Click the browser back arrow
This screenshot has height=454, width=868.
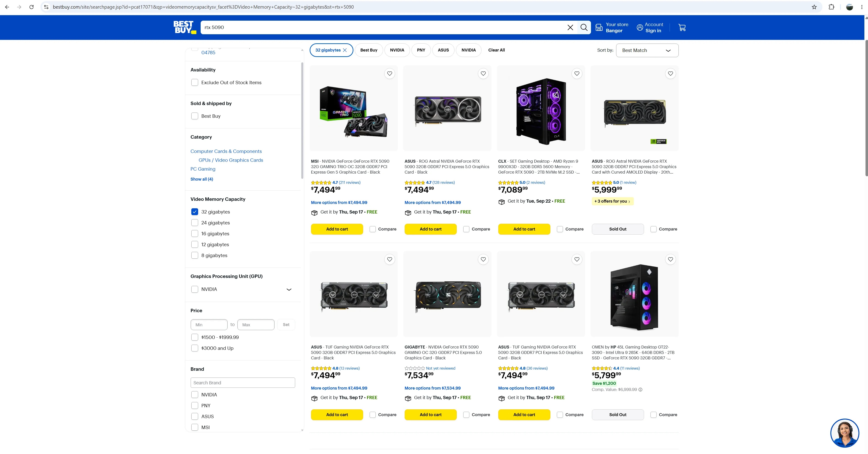(x=7, y=7)
